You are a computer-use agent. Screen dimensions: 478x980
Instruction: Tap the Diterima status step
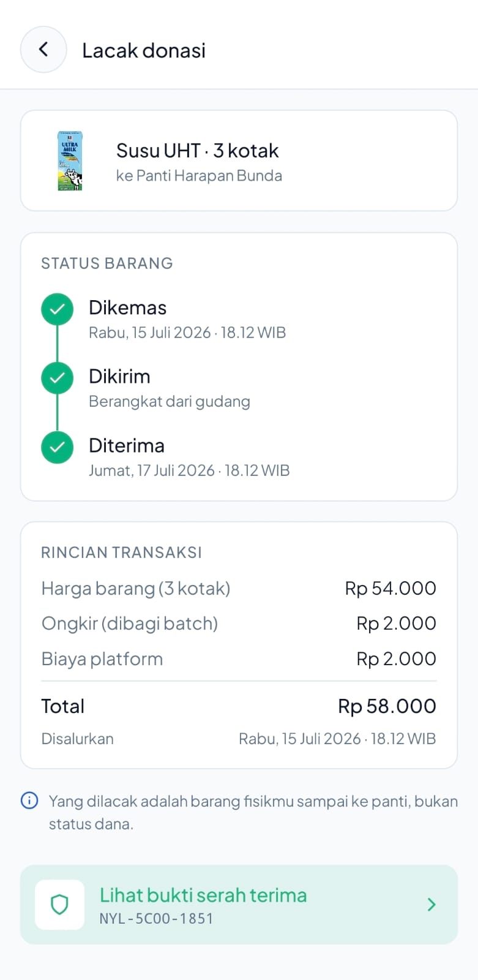point(189,457)
